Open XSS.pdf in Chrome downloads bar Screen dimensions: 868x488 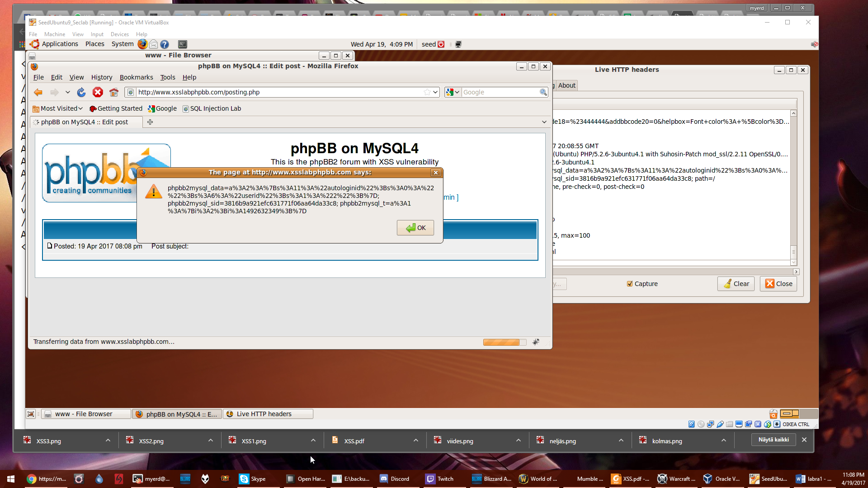pyautogui.click(x=354, y=441)
